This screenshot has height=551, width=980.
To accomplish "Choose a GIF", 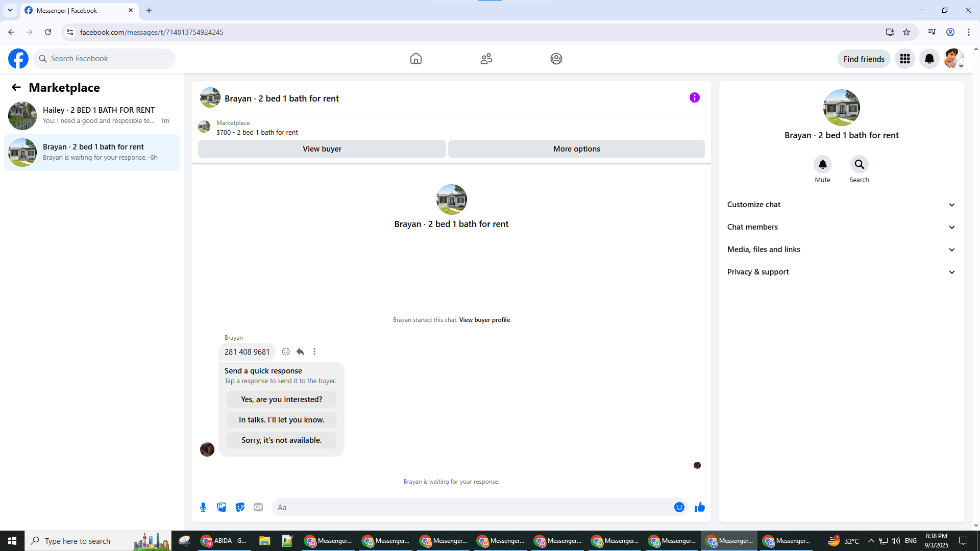I will (x=258, y=507).
